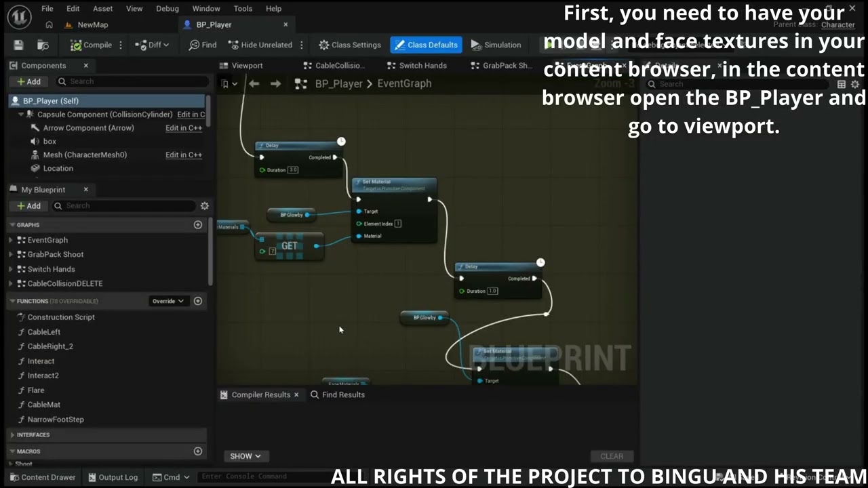Screen dimensions: 868x488
Task: Click Edit in C++ link for Mesh
Action: pos(184,155)
